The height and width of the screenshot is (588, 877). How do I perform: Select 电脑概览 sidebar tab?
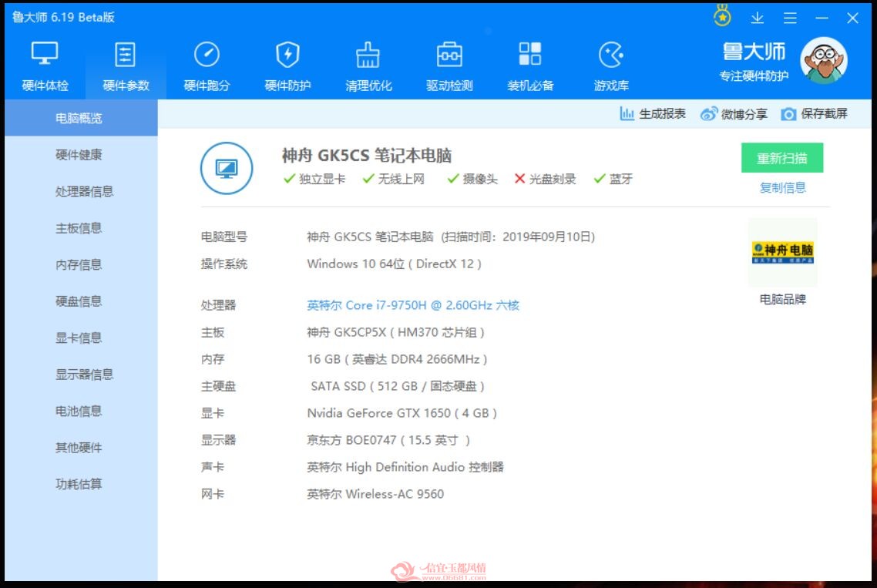[81, 118]
